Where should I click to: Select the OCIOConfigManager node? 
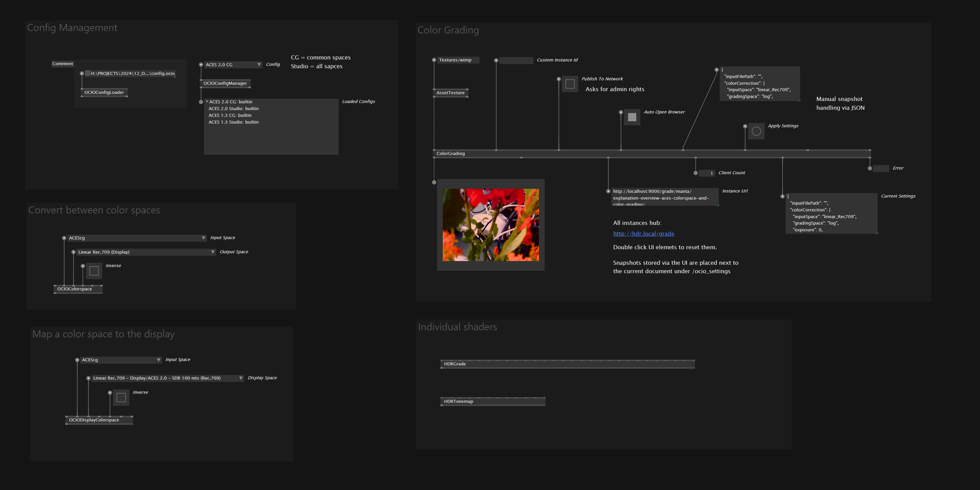coord(225,83)
